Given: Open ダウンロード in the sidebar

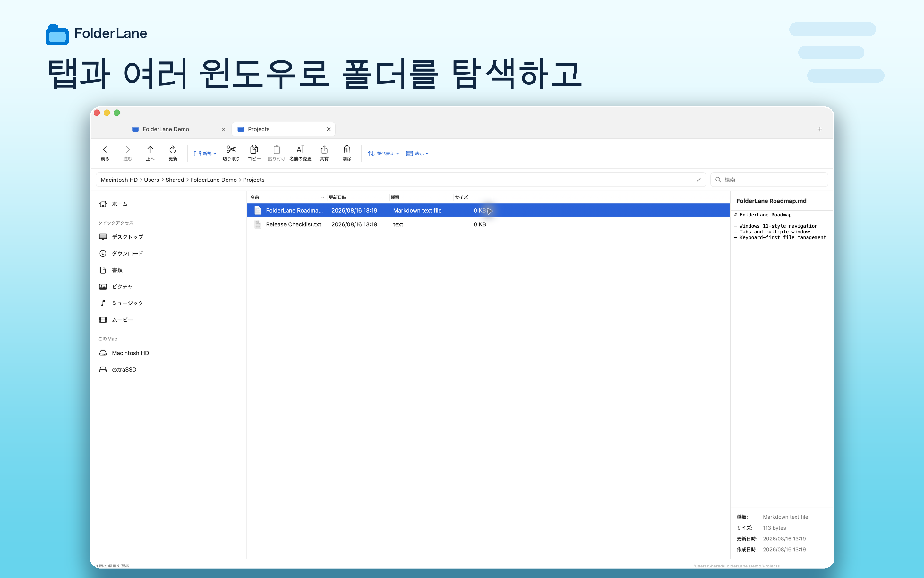Looking at the screenshot, I should pyautogui.click(x=168, y=253).
